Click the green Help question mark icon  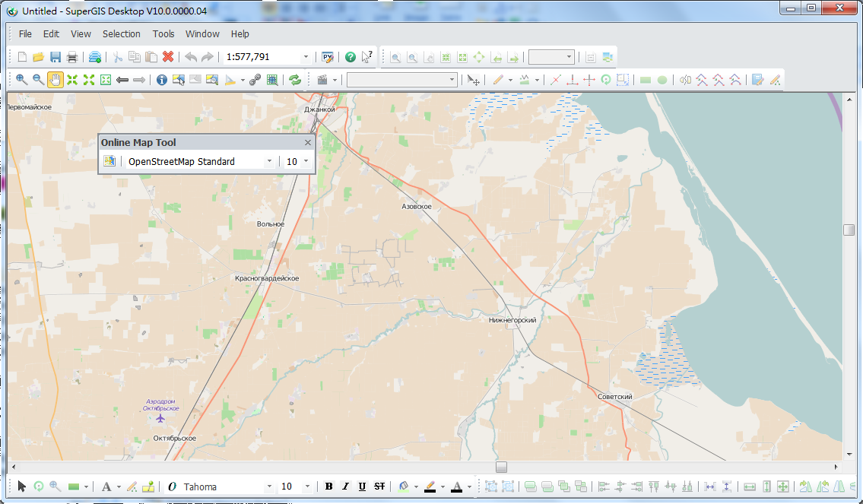click(350, 57)
